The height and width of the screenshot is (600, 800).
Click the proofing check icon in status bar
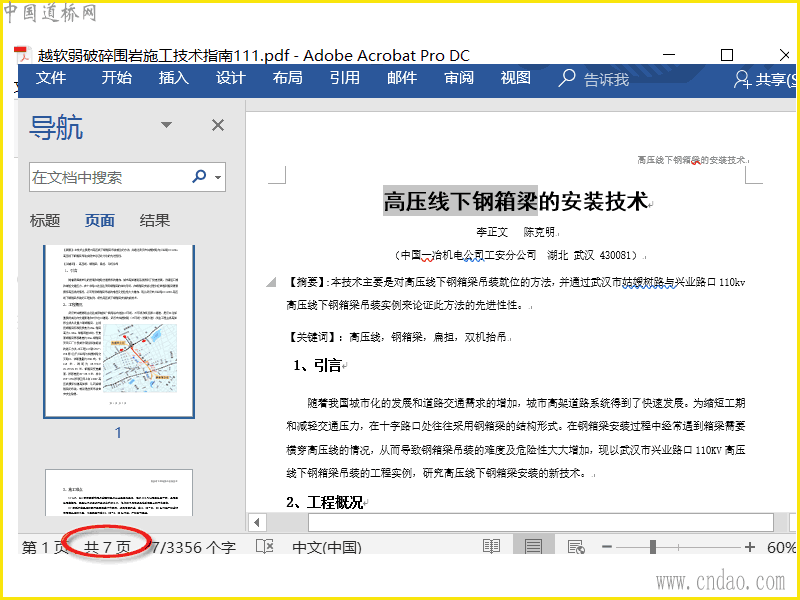point(264,547)
